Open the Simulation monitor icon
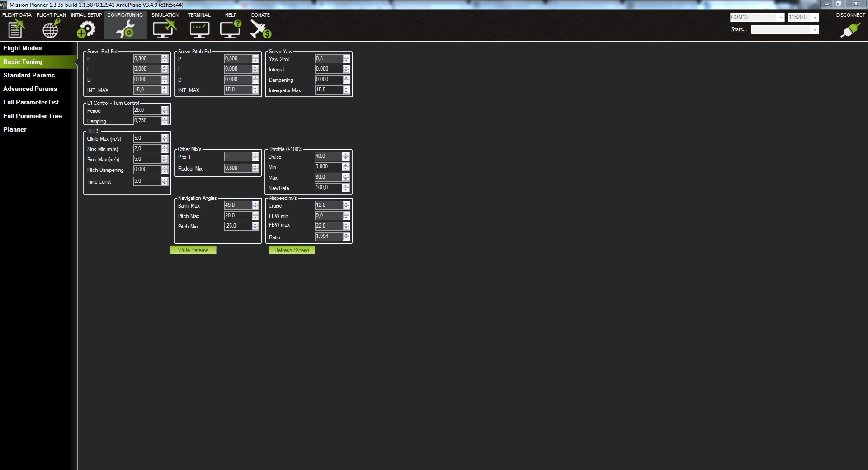This screenshot has width=868, height=470. 165,29
